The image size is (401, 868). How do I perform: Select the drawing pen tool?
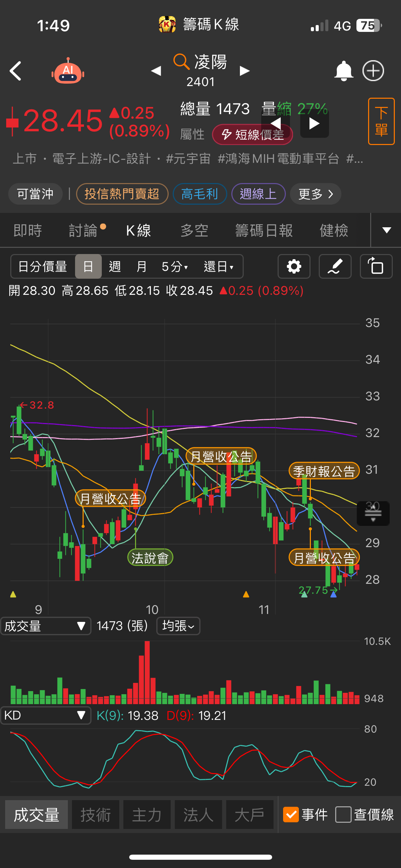pyautogui.click(x=335, y=266)
